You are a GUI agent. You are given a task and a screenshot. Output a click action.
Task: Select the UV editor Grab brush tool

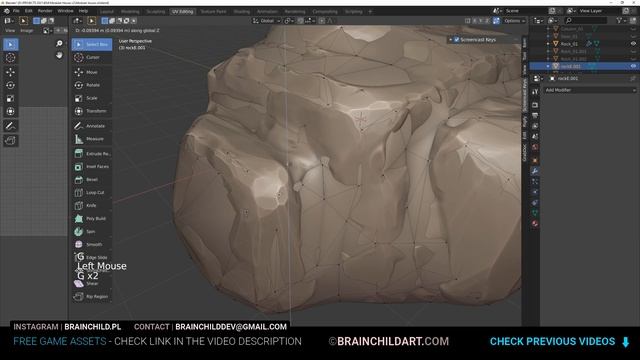pos(11,141)
